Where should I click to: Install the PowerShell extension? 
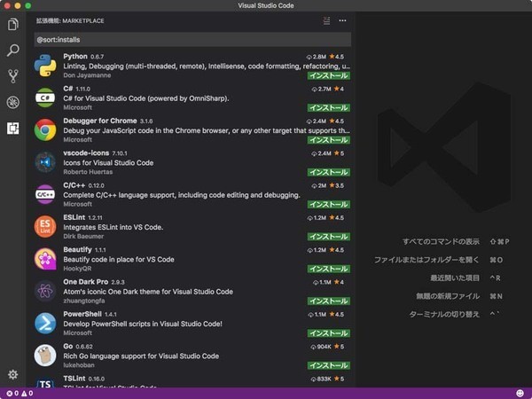pos(329,333)
